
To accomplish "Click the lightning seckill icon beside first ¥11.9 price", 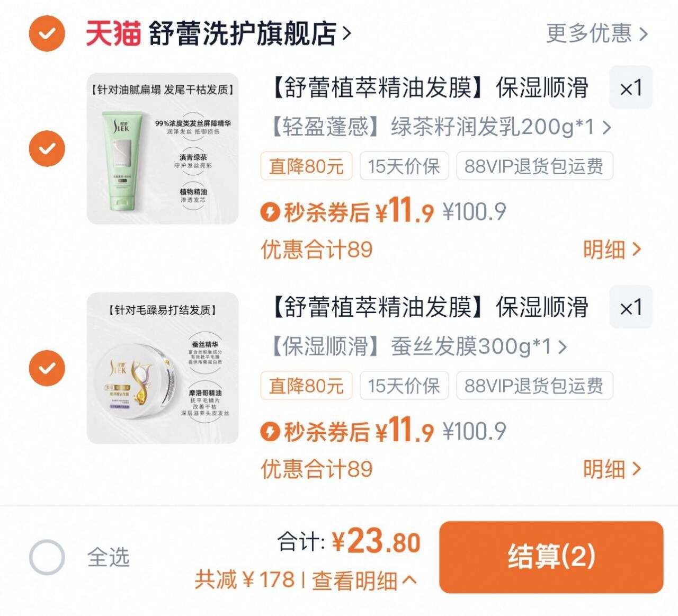I will pos(271,211).
